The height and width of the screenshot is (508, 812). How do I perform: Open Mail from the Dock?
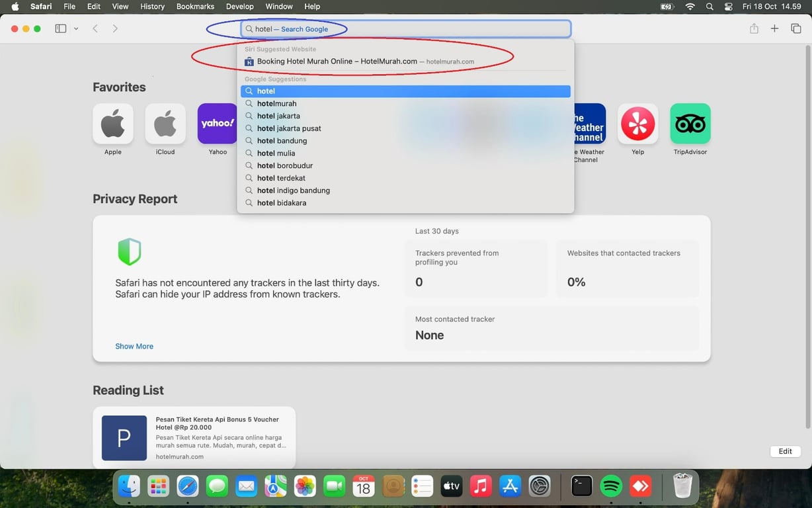point(247,486)
